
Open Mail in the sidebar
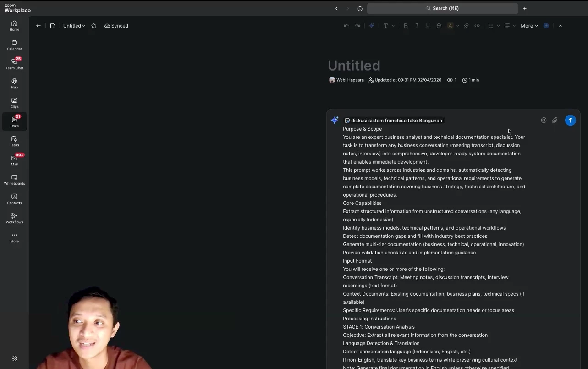pyautogui.click(x=14, y=160)
